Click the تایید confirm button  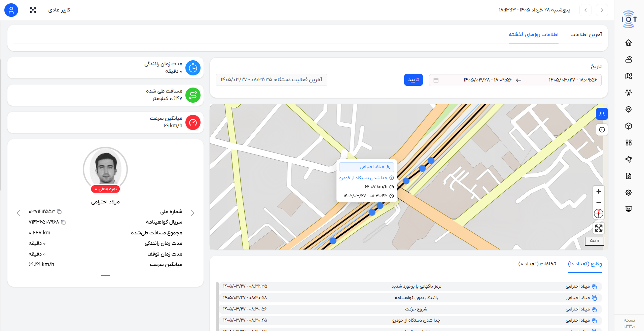pyautogui.click(x=414, y=80)
